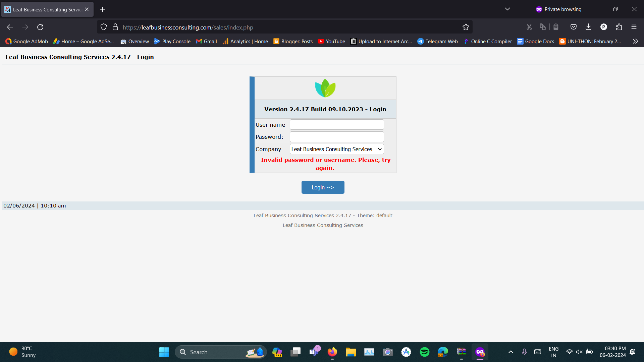The image size is (644, 362).
Task: Open Firefox Private Browsing taskbar icon
Action: click(480, 352)
